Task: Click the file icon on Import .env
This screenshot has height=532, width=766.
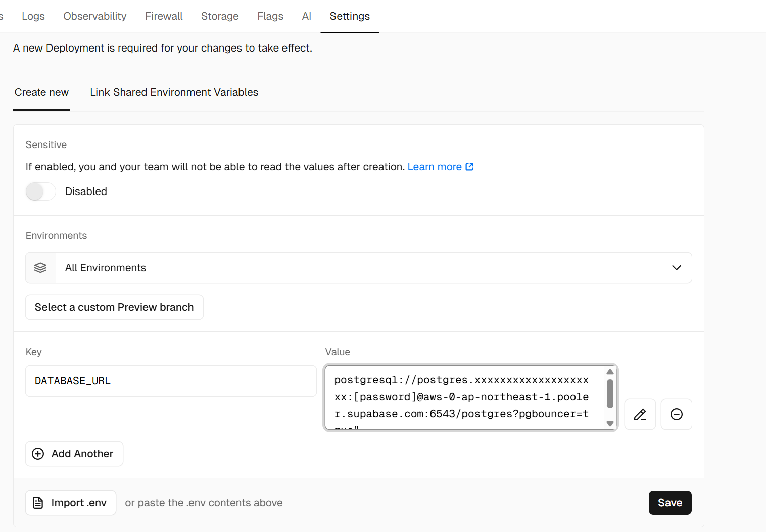Action: coord(38,503)
